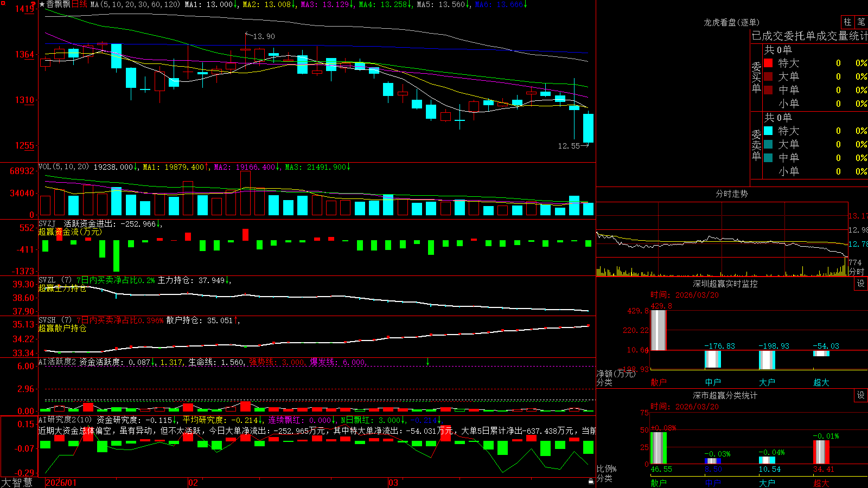This screenshot has width=868, height=488.
Task: Click the 爆发线: 6.000 label
Action: point(337,362)
